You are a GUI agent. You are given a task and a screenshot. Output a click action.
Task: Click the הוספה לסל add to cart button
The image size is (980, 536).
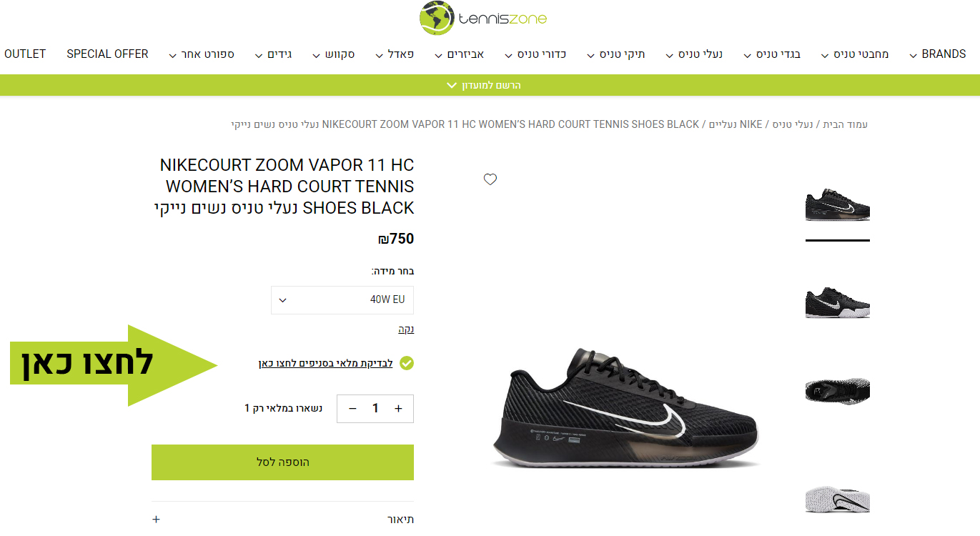coord(282,462)
